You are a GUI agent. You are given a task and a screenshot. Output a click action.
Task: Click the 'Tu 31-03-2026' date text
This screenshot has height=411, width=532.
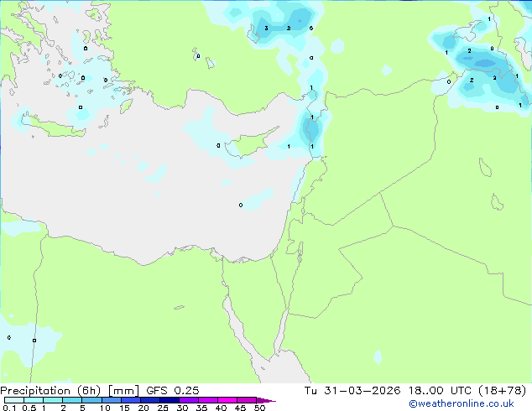352,391
